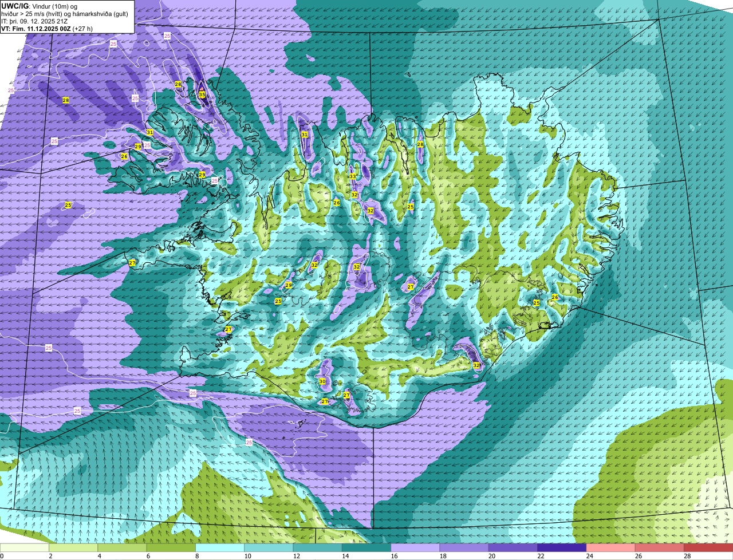This screenshot has width=733, height=560.
Task: Pick the 12–14 m/s legend swatch
Action: tap(318, 548)
